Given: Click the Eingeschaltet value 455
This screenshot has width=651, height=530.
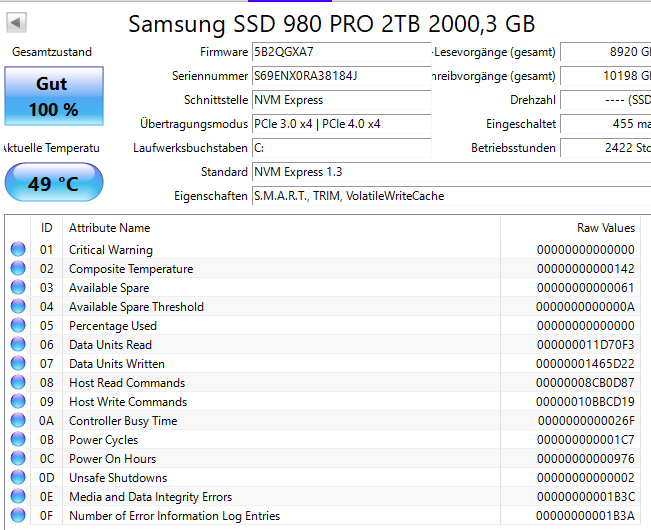Looking at the screenshot, I should 606,124.
